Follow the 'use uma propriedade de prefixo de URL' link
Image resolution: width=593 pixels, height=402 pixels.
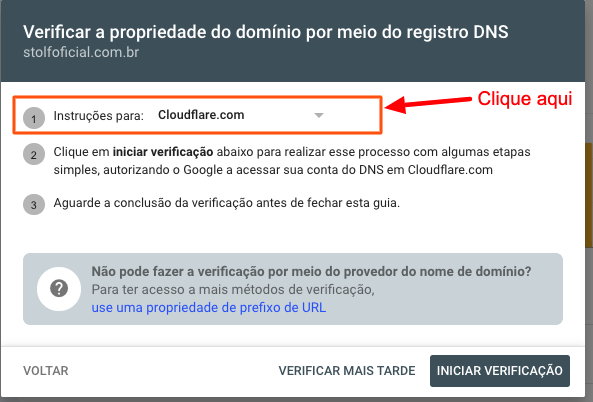(209, 307)
